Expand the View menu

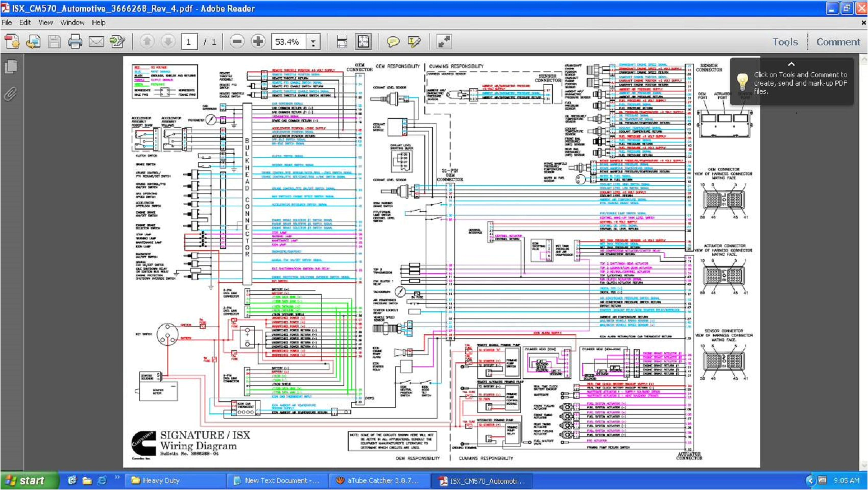pyautogui.click(x=45, y=22)
